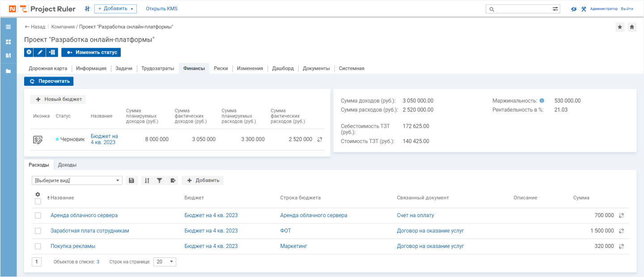Viewport: 644px width, 277px height.
Task: Open the ФОТ budget line link
Action: click(286, 231)
